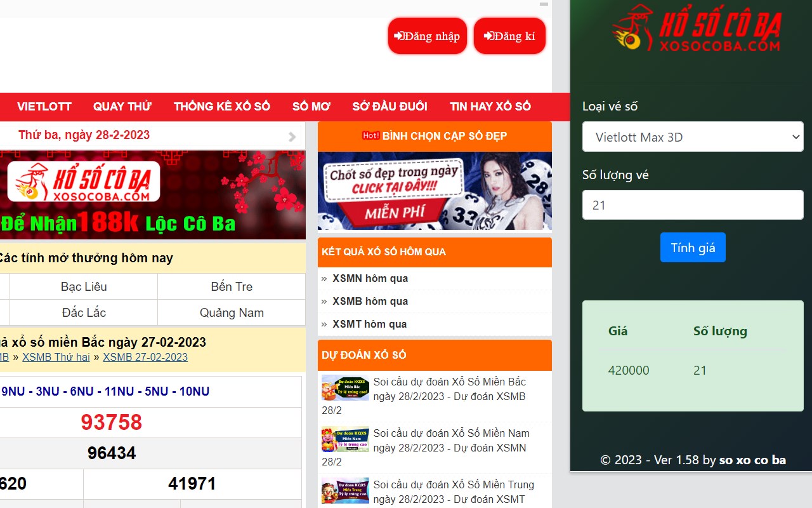
Task: Select Bến Tre province cell
Action: 232,286
